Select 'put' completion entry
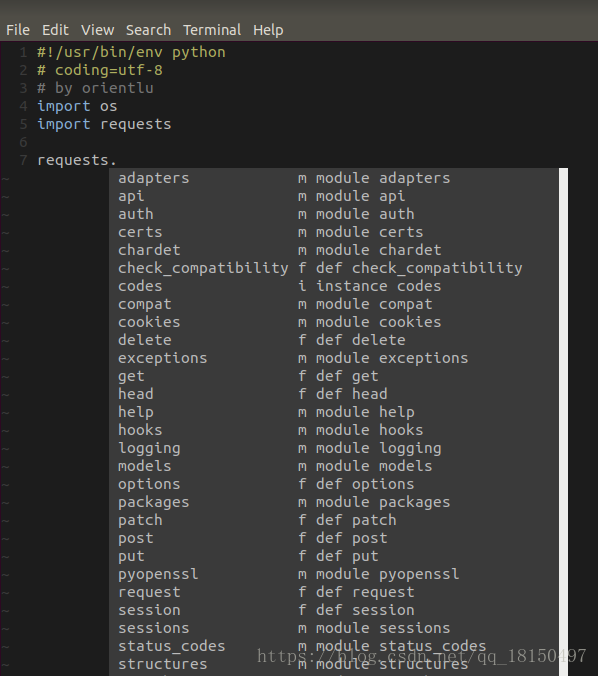 [x=334, y=556]
